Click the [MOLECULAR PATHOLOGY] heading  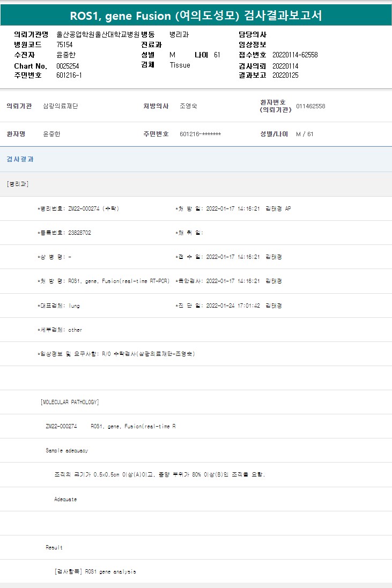point(70,402)
